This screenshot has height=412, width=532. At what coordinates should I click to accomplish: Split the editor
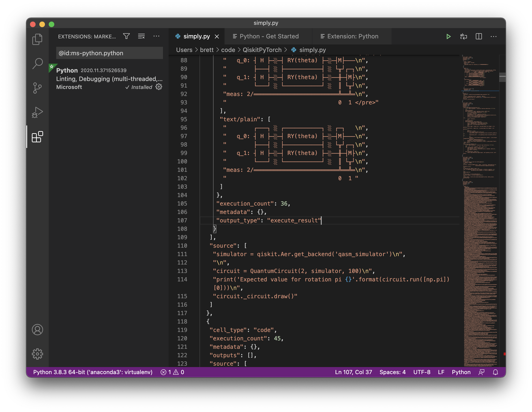(478, 37)
